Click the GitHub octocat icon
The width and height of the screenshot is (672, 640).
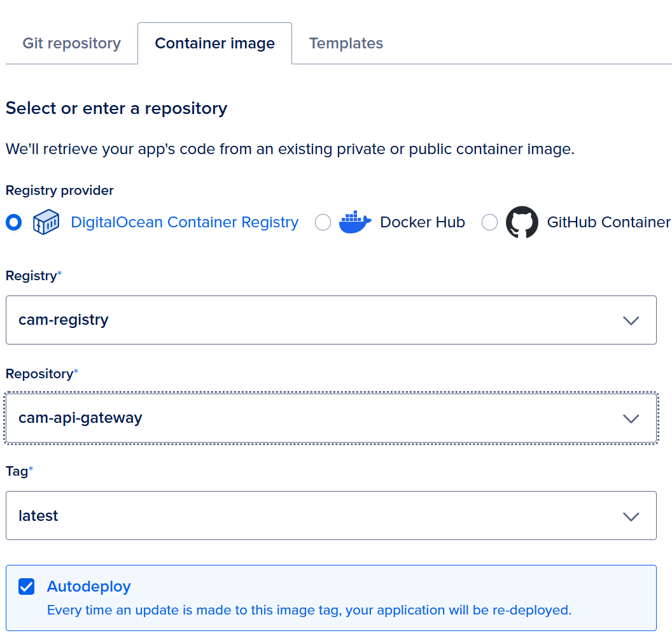(x=522, y=222)
